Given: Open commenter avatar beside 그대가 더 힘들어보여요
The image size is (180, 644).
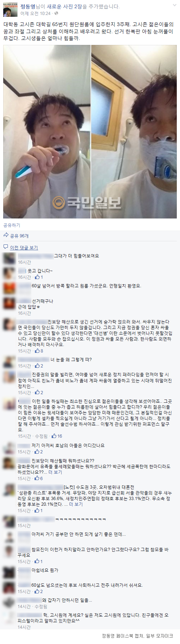Looking at the screenshot, I should (x=9, y=258).
